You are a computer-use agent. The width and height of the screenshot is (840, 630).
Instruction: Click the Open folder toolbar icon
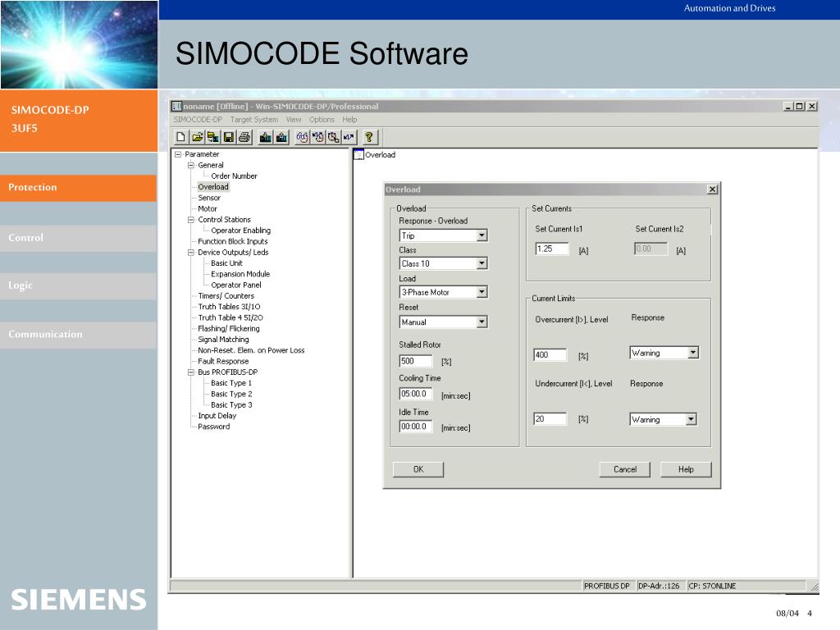point(197,137)
